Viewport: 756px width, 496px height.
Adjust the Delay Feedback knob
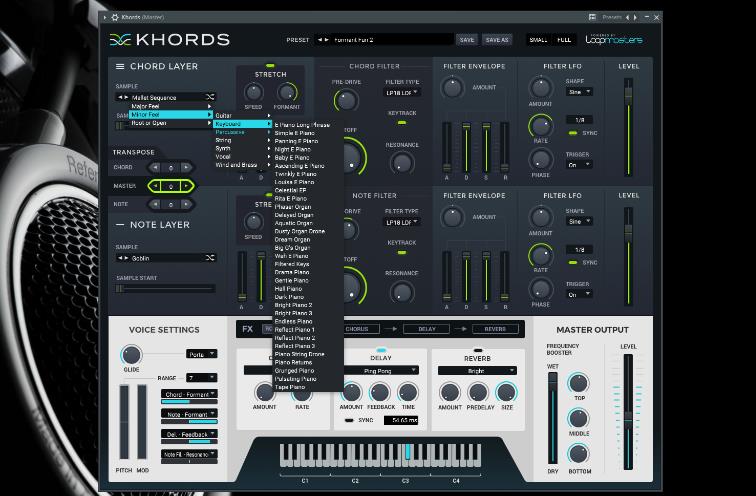(379, 392)
